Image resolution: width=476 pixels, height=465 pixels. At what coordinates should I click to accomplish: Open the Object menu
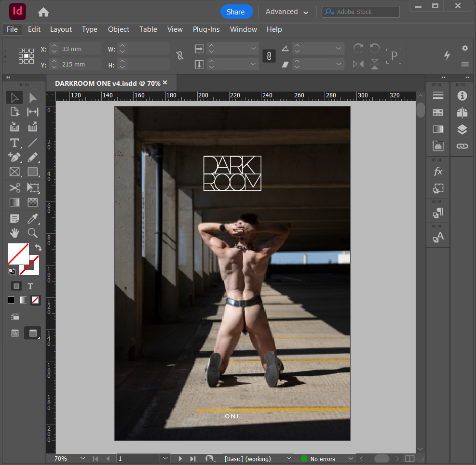(x=118, y=29)
